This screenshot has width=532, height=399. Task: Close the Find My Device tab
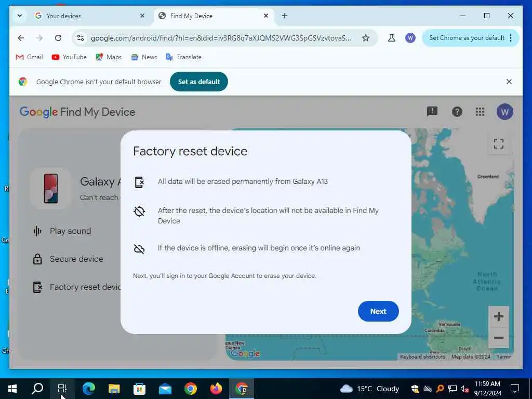coord(266,16)
